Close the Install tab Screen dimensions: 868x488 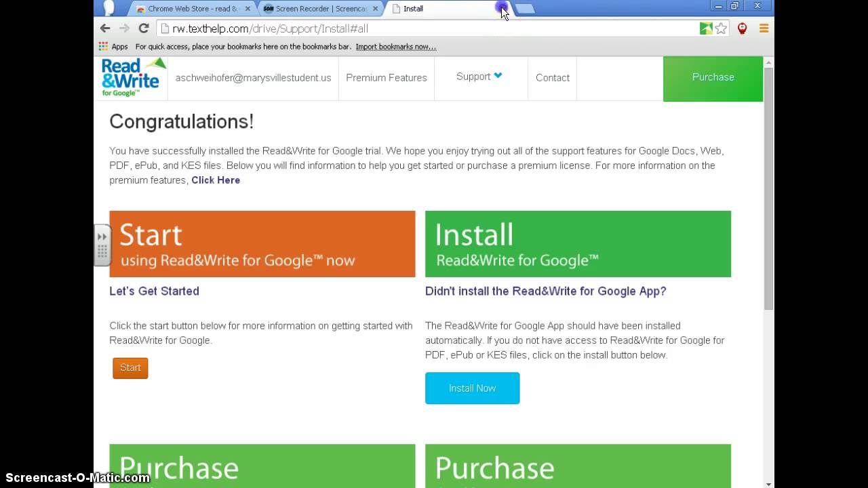point(502,9)
